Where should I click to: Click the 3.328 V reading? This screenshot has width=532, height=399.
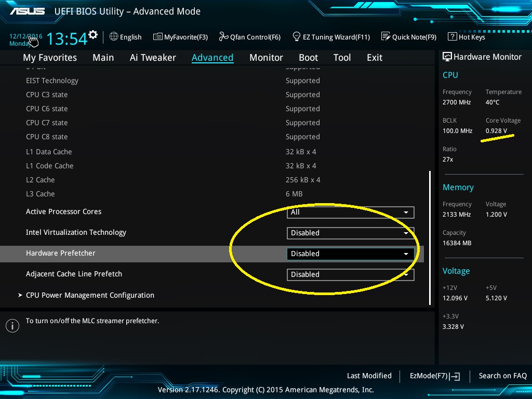pyautogui.click(x=453, y=327)
